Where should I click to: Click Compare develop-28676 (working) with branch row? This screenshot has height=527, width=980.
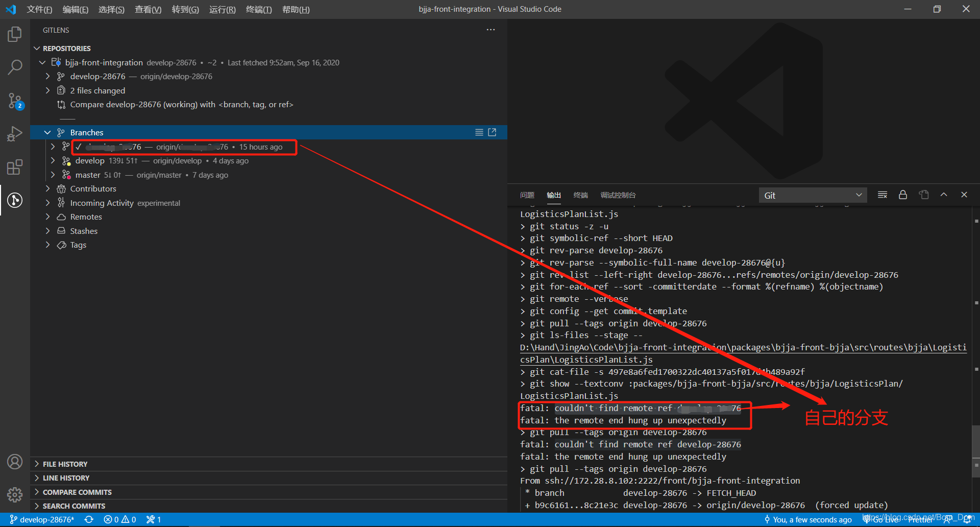click(268, 104)
